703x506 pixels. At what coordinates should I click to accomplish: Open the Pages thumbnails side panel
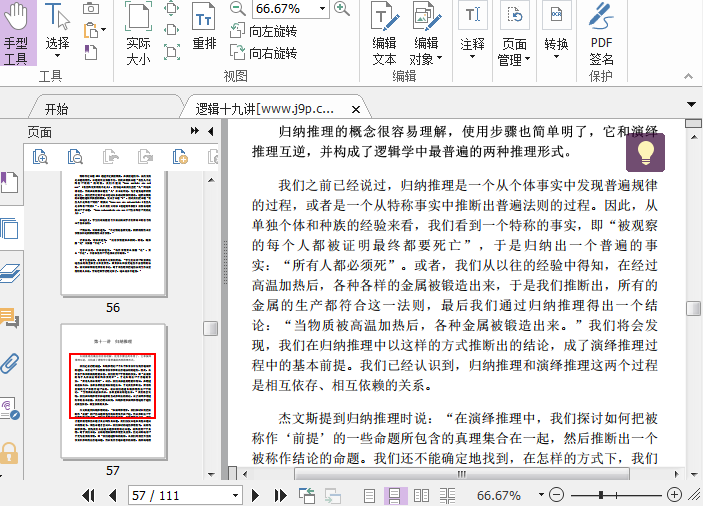point(9,229)
